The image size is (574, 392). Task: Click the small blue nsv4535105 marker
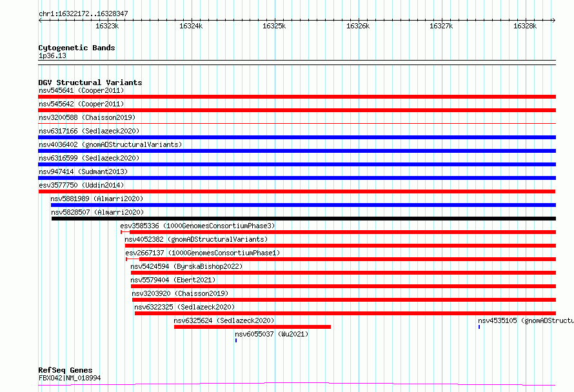tap(479, 327)
